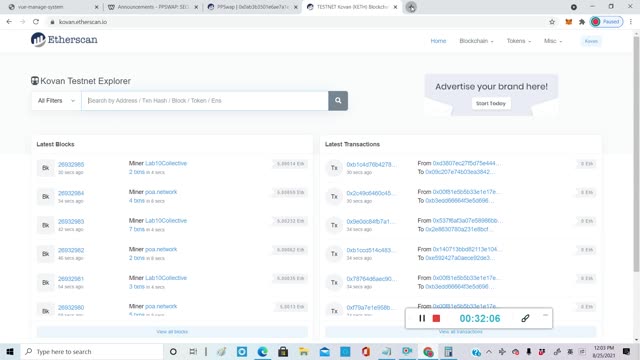Open Mail app from taskbar
The height and width of the screenshot is (360, 640).
pos(324,351)
